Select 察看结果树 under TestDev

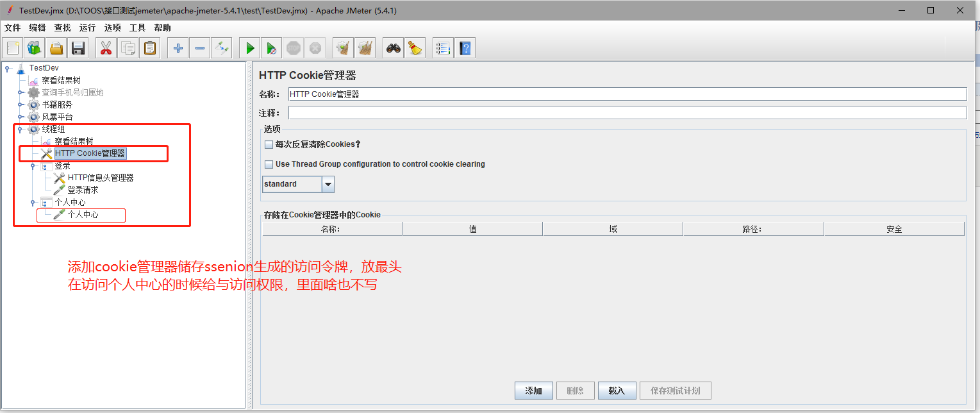(x=61, y=80)
